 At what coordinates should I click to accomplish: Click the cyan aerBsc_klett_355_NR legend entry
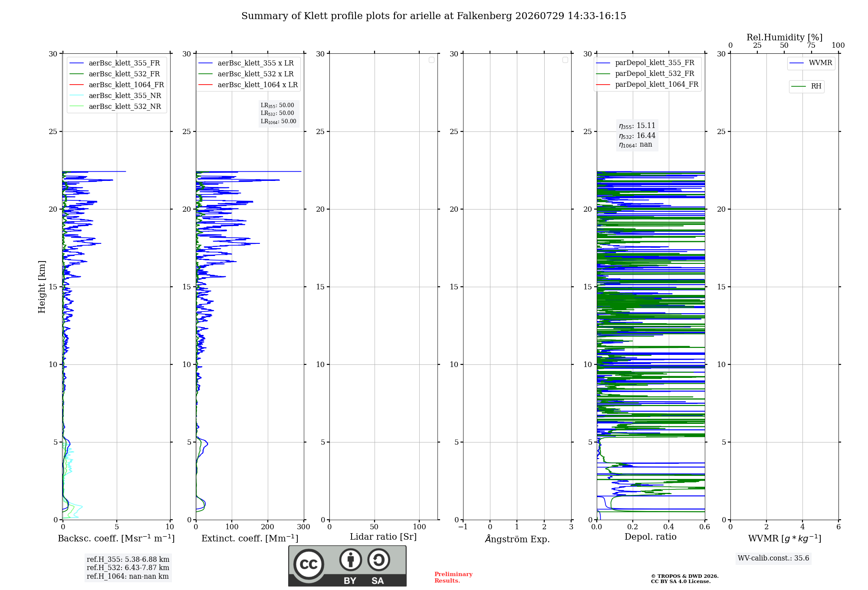115,95
